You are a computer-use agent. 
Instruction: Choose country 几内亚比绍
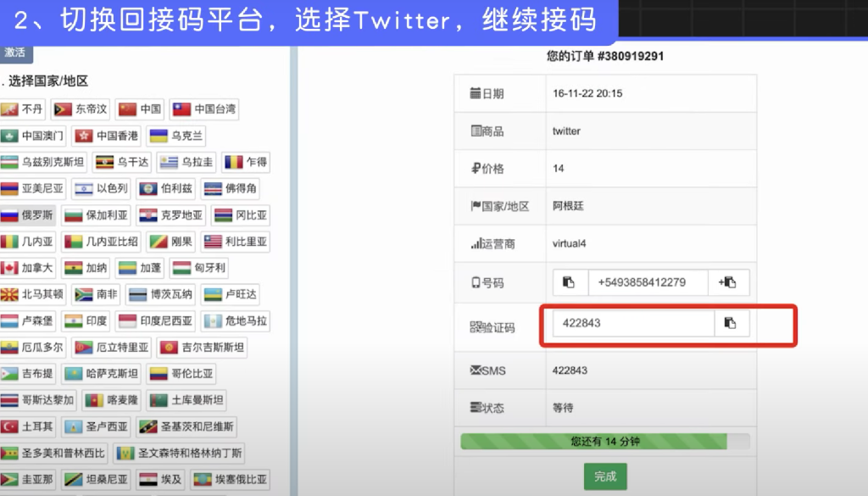tap(102, 242)
